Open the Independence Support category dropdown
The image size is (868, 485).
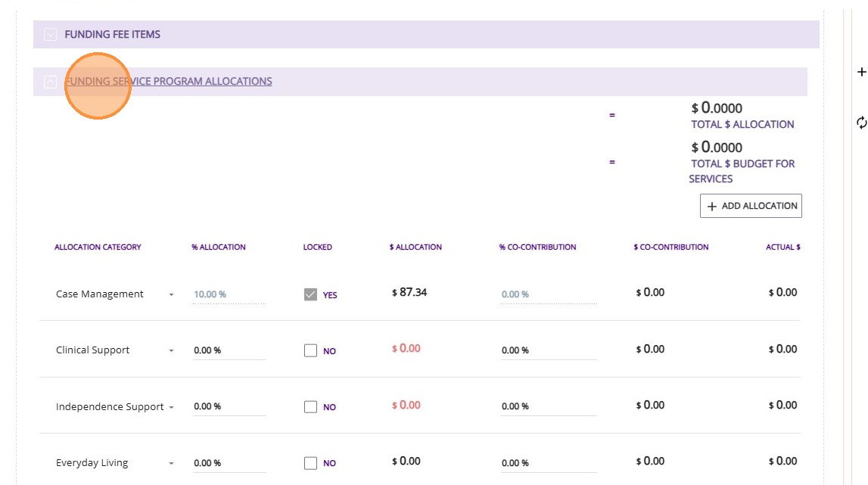pos(171,407)
